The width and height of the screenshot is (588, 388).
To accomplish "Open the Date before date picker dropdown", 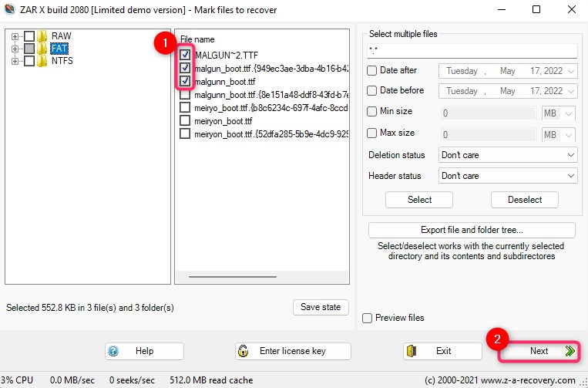I will point(571,91).
